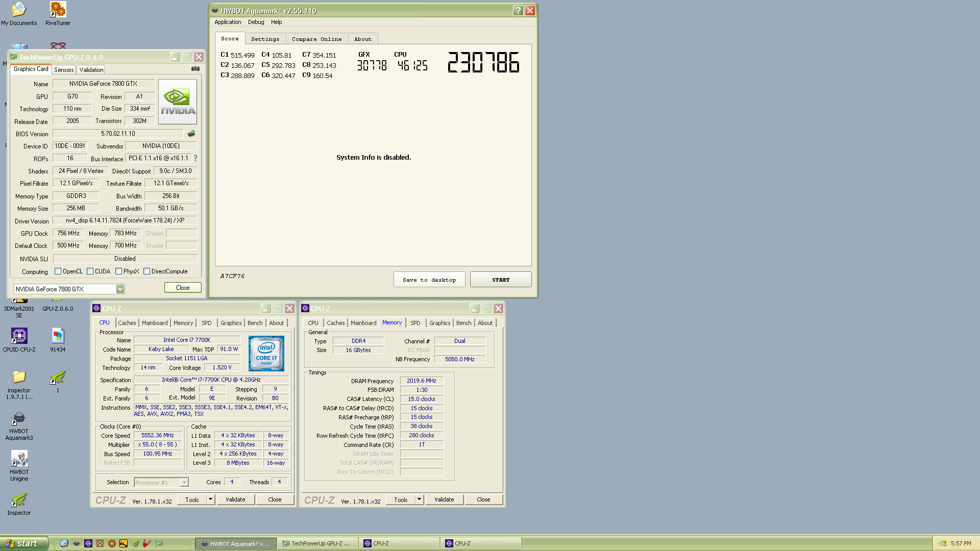The width and height of the screenshot is (980, 551).
Task: Click DRAM Frequency value 2019.6 MHz
Action: click(x=422, y=381)
